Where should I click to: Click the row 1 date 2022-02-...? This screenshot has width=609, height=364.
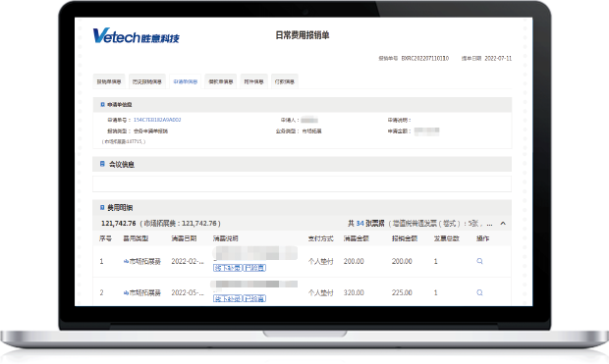click(x=188, y=261)
